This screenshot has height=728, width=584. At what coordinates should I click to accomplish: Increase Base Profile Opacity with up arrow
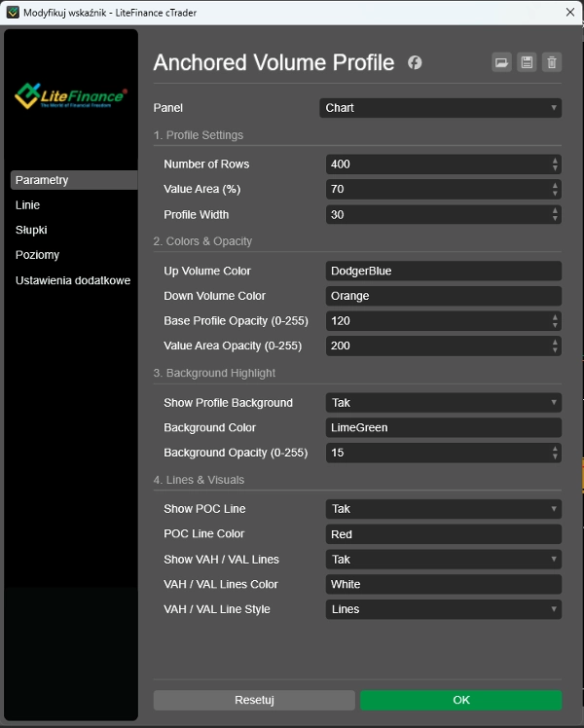click(555, 317)
